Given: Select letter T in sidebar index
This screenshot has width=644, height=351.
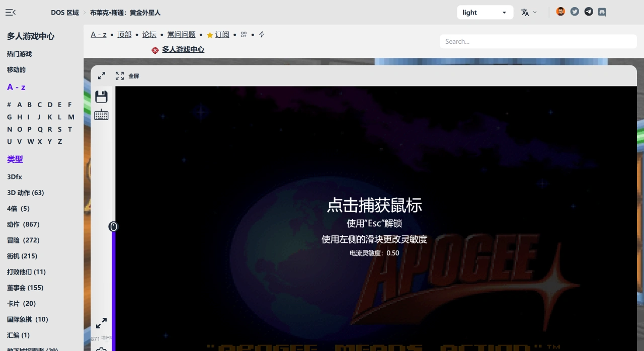Looking at the screenshot, I should tap(70, 129).
